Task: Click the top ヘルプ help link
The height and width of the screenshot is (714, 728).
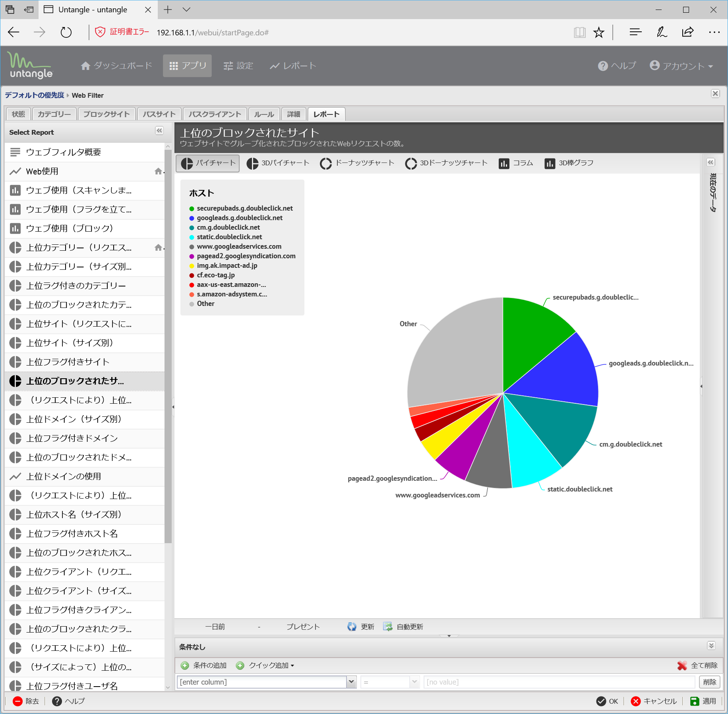Action: point(617,66)
